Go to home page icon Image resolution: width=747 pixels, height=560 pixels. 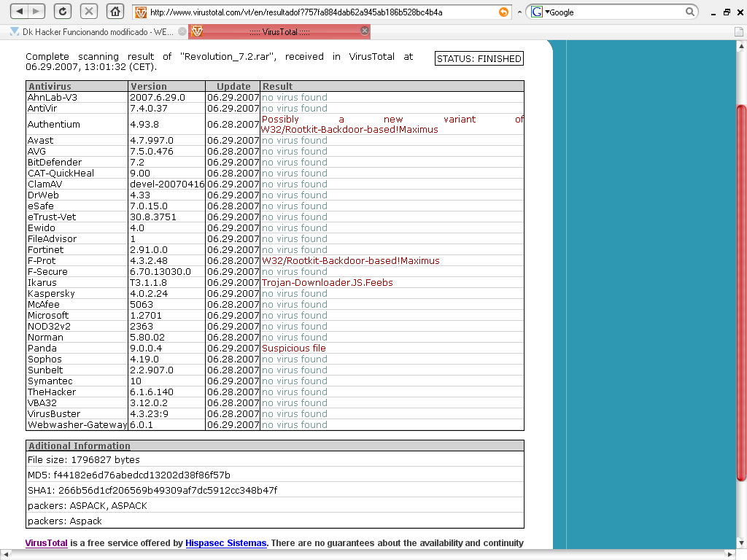[x=115, y=11]
